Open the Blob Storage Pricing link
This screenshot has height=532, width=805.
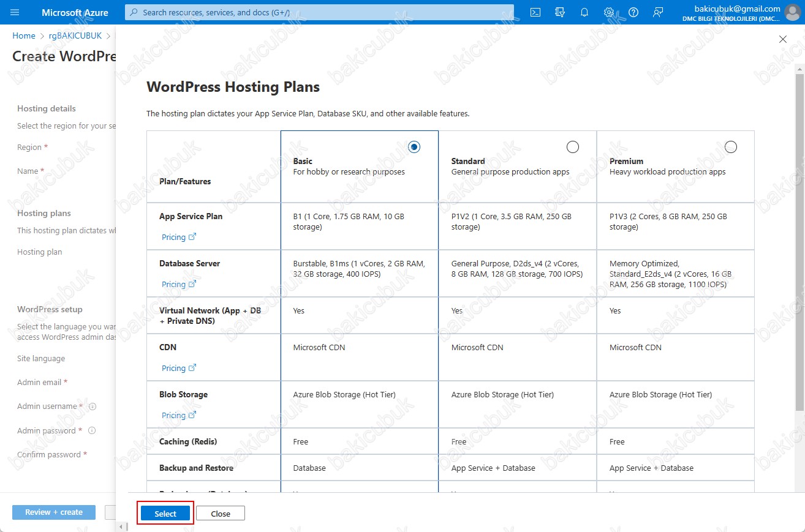tap(178, 415)
